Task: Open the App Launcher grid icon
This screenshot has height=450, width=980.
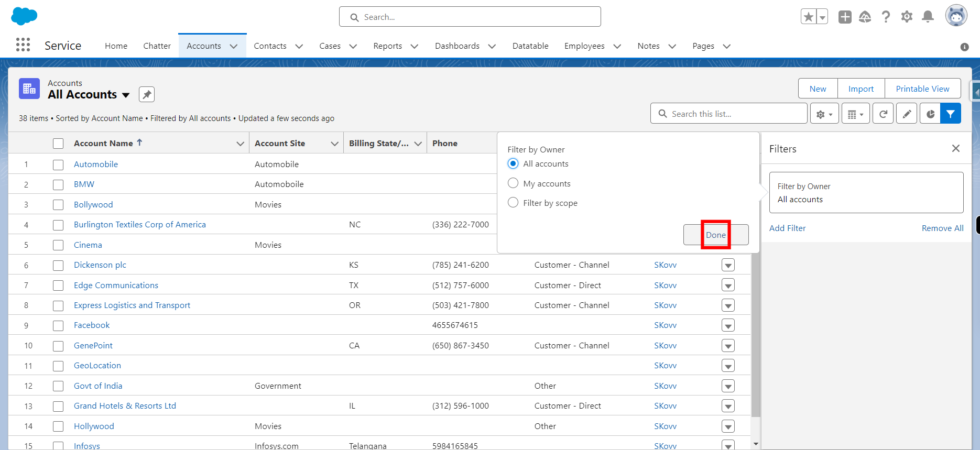Action: tap(23, 45)
